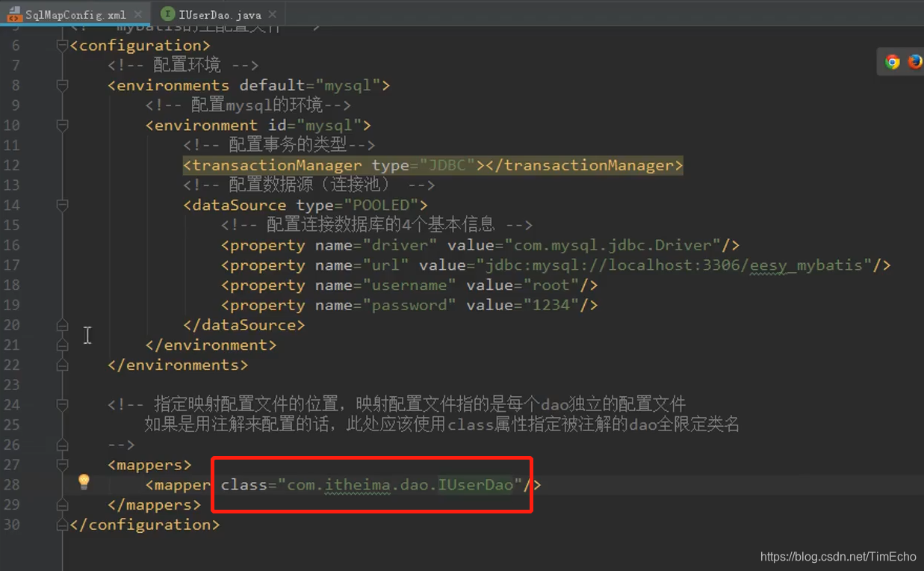Click line number 12 in the gutter
The image size is (924, 571).
click(12, 165)
